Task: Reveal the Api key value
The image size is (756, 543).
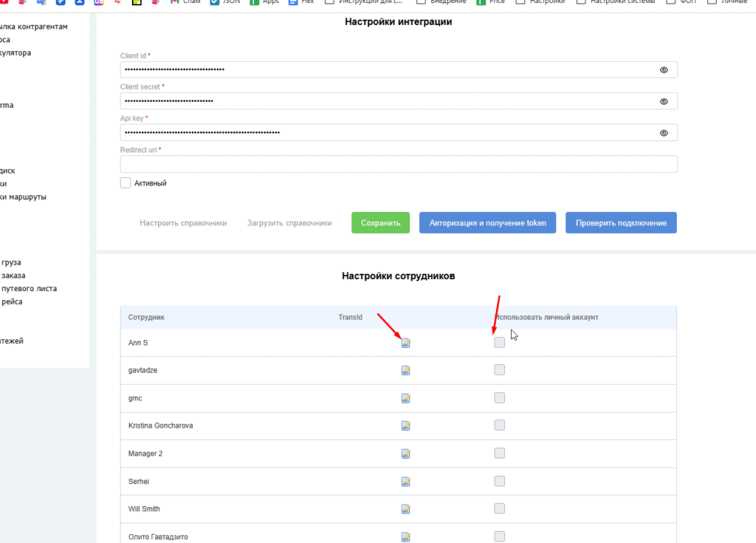Action: [x=664, y=133]
